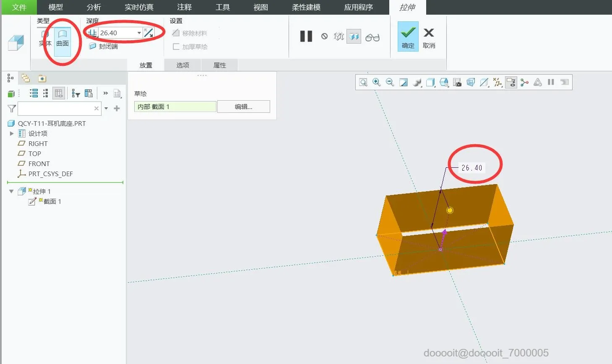Image resolution: width=612 pixels, height=364 pixels.
Task: Select the display style glasses icon in the dashboard
Action: (372, 36)
